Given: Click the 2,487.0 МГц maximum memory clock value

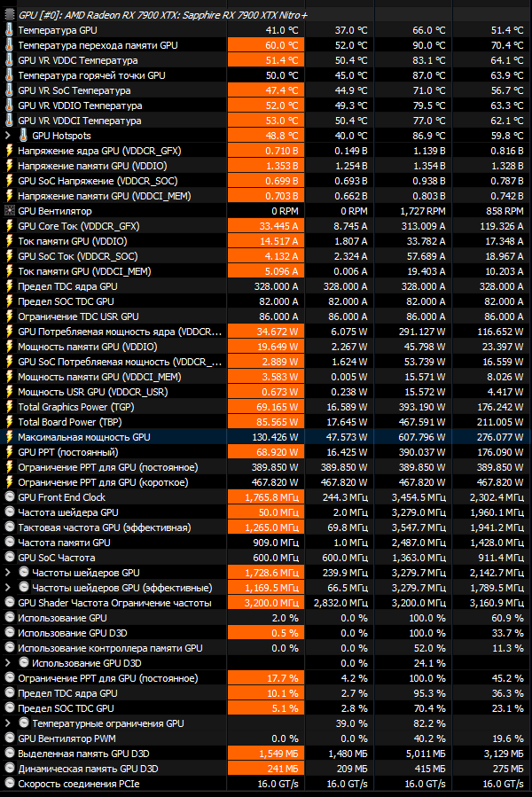Looking at the screenshot, I should [x=419, y=543].
